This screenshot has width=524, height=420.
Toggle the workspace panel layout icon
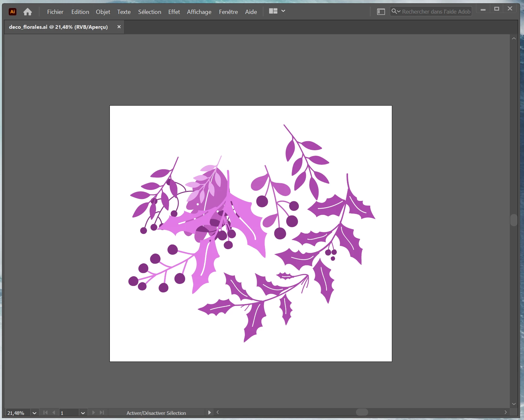tap(381, 12)
